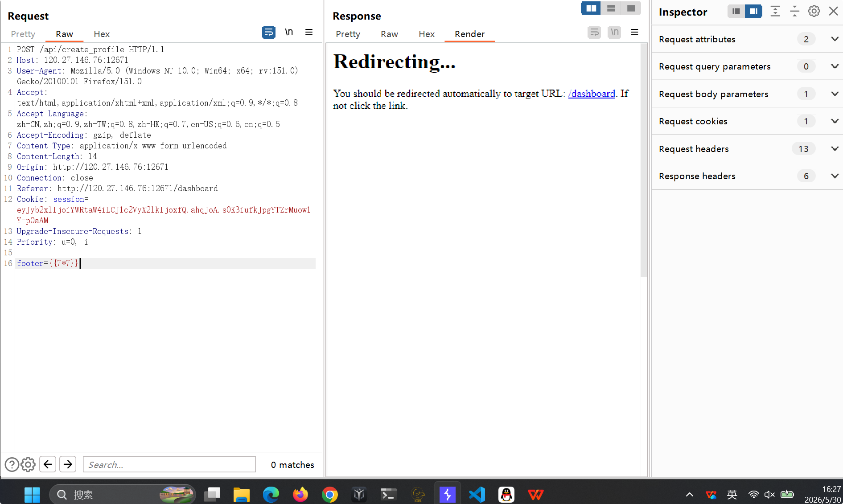Dock Inspector panel to the right

753,11
